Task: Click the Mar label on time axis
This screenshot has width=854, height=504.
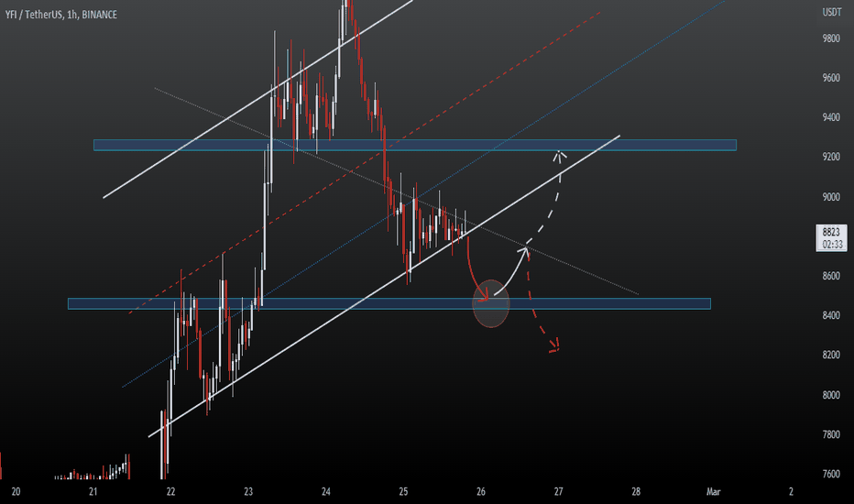Action: (714, 491)
